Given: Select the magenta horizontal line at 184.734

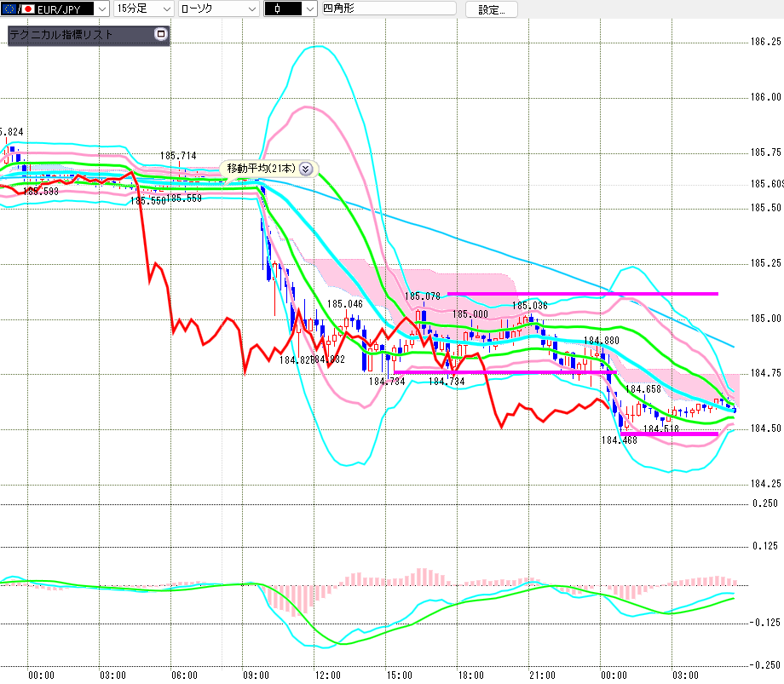Looking at the screenshot, I should (505, 372).
